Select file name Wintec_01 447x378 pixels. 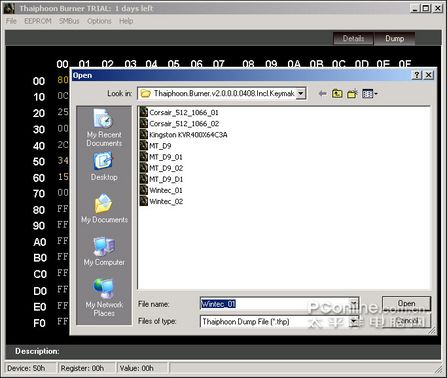(166, 190)
